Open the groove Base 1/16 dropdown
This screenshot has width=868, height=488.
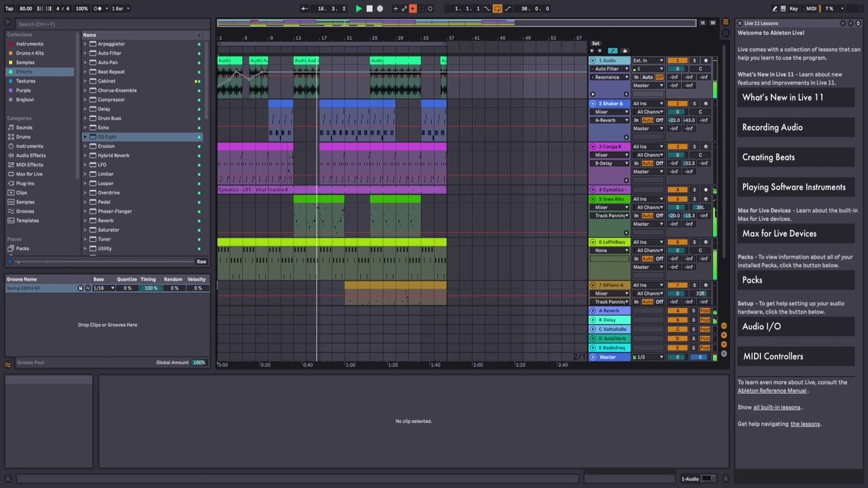(x=104, y=288)
